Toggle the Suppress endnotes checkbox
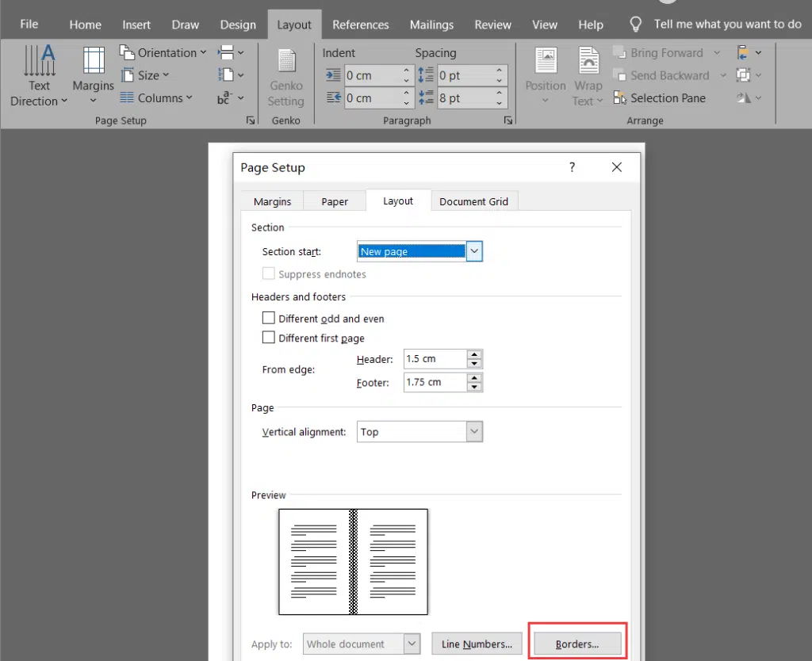This screenshot has height=661, width=812. [269, 273]
